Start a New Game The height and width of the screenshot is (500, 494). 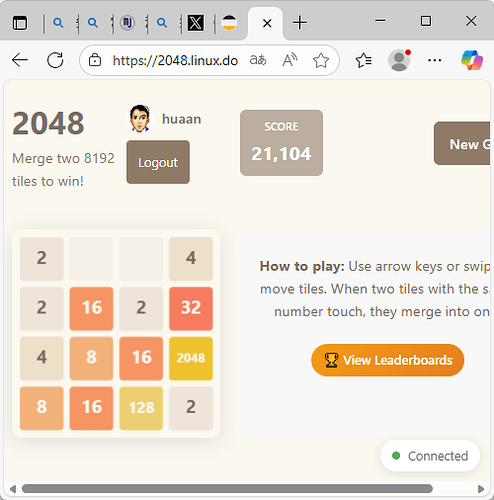(462, 144)
